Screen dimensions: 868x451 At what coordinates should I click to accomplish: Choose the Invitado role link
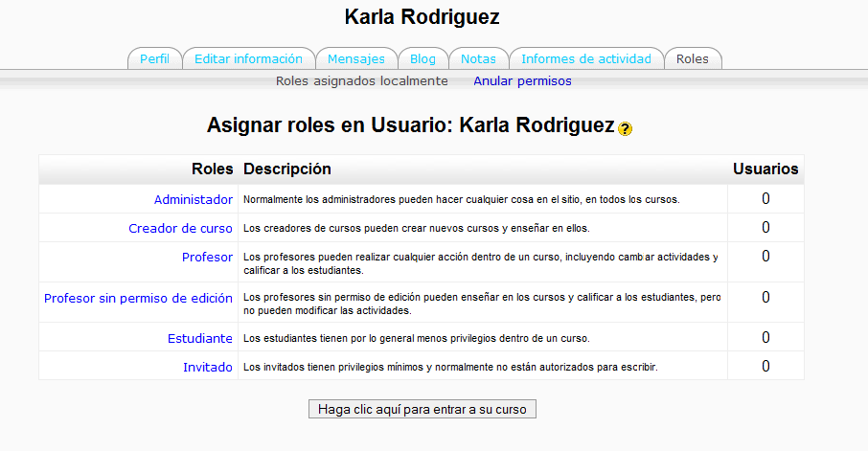pyautogui.click(x=207, y=367)
